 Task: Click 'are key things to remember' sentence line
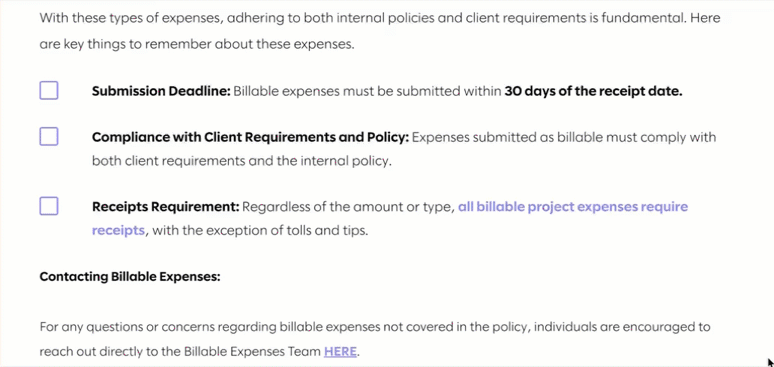tap(197, 44)
